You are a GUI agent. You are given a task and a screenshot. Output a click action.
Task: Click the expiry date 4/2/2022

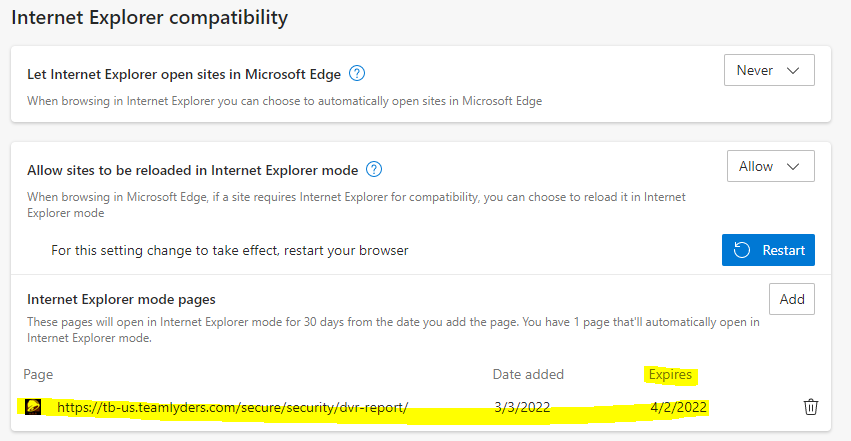[678, 407]
